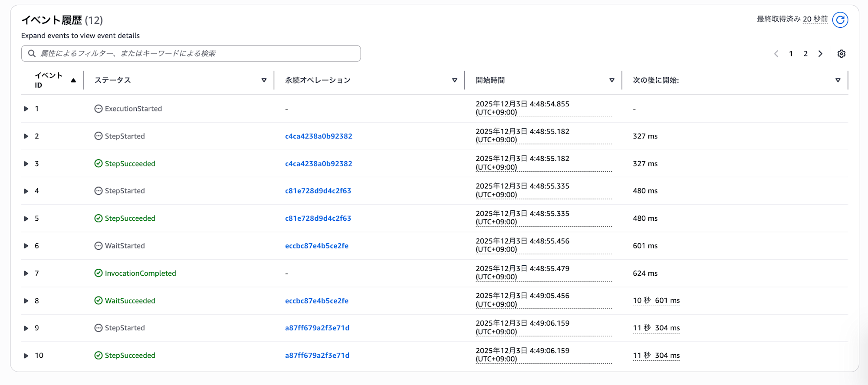868x385 pixels.
Task: Open a87ff679a2f3e71d link in event 9
Action: tap(317, 328)
